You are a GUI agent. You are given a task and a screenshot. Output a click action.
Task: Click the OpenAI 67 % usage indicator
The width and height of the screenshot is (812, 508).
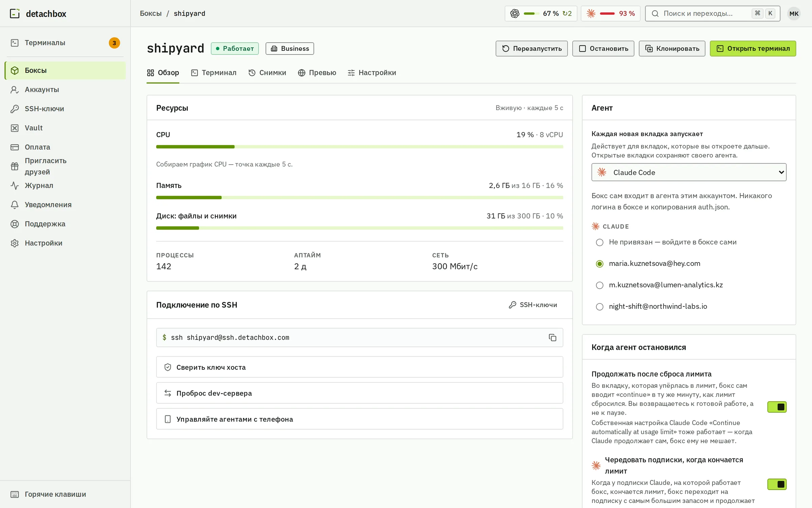541,14
